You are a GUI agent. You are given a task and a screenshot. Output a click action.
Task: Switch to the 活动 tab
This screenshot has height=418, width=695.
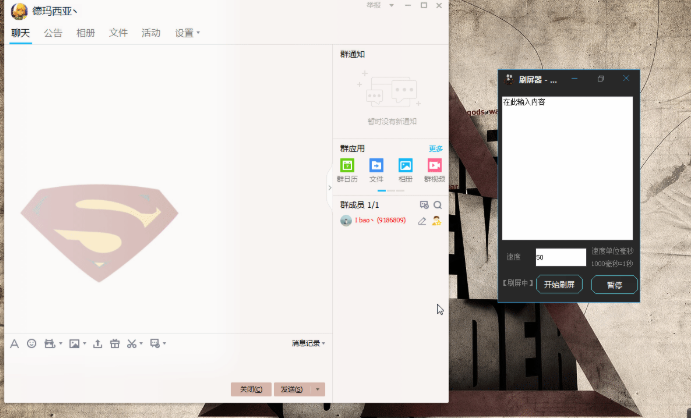pos(151,33)
